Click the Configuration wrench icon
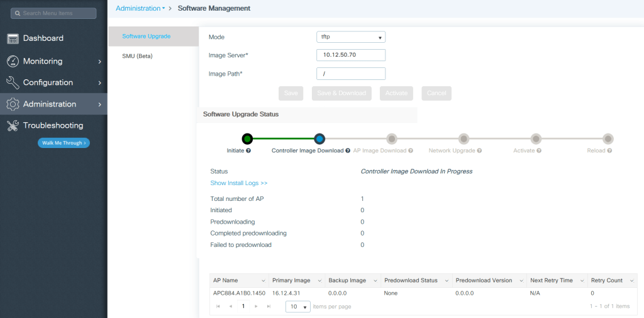The height and width of the screenshot is (318, 644). [13, 82]
